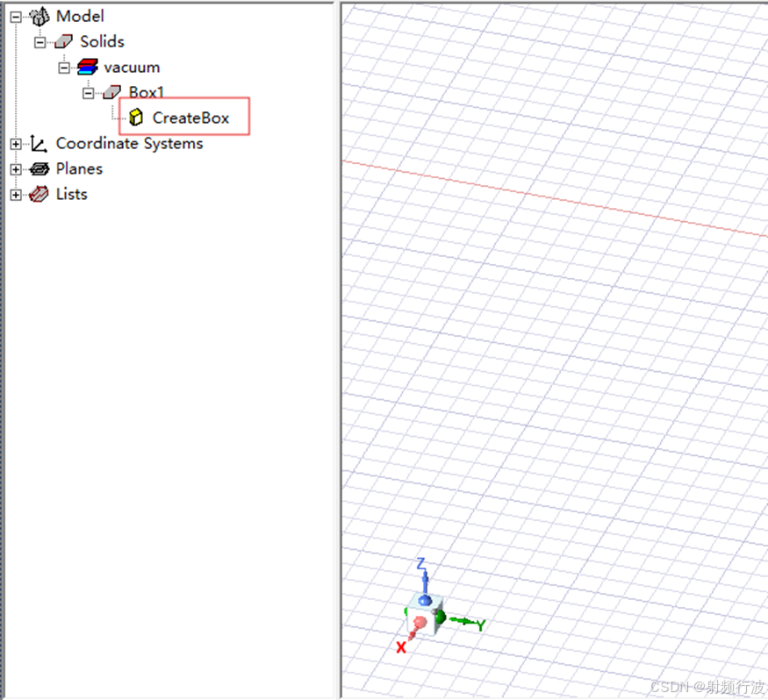Select the Model label in tree

(x=80, y=16)
